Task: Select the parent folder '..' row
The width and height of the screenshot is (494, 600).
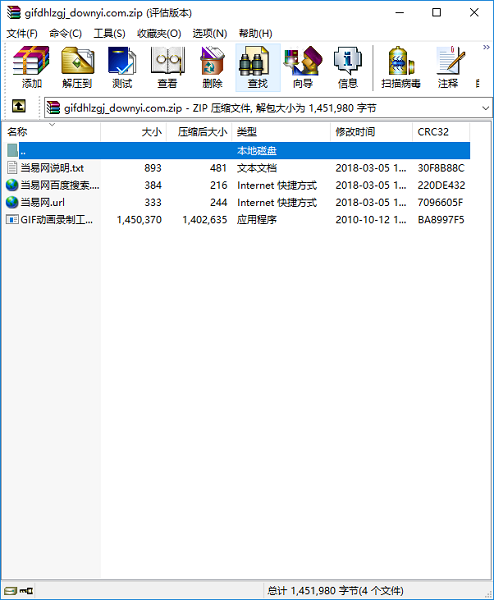Action: (x=237, y=150)
